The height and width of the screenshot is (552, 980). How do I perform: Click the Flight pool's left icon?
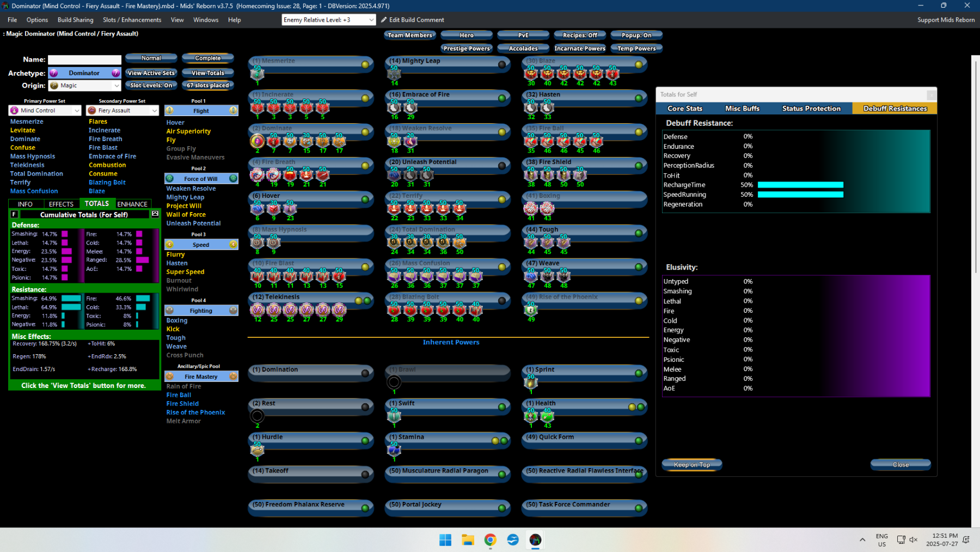click(x=170, y=111)
